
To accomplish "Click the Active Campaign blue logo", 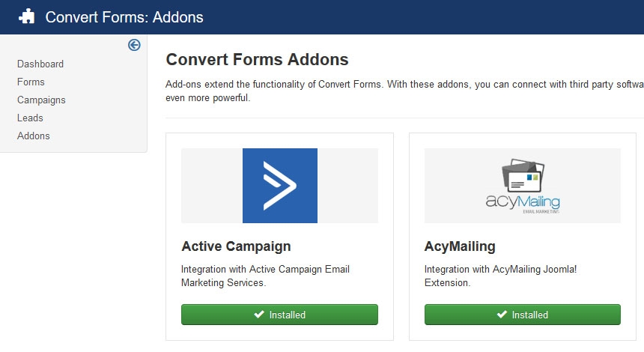I will [x=280, y=186].
